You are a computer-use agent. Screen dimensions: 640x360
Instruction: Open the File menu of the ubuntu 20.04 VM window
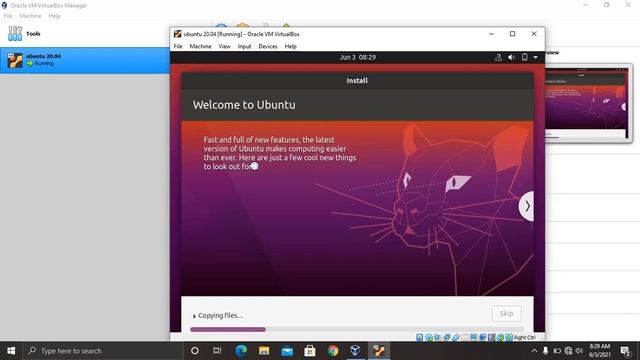tap(178, 47)
